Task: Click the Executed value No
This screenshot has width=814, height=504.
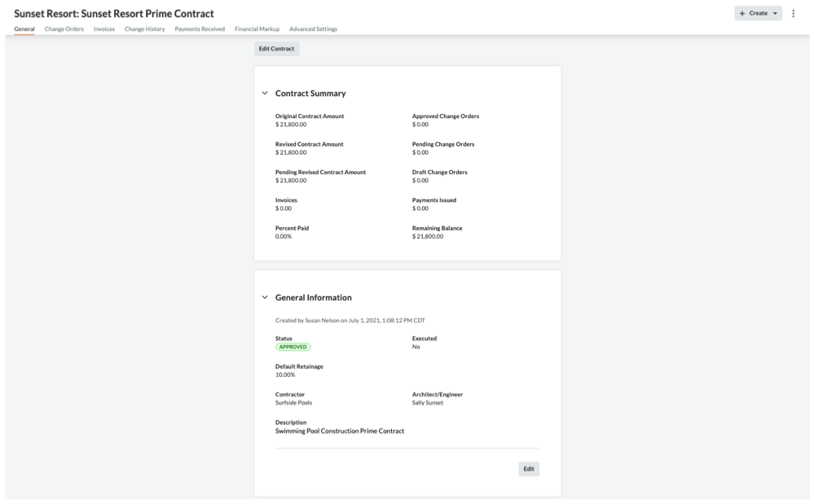Action: [416, 347]
